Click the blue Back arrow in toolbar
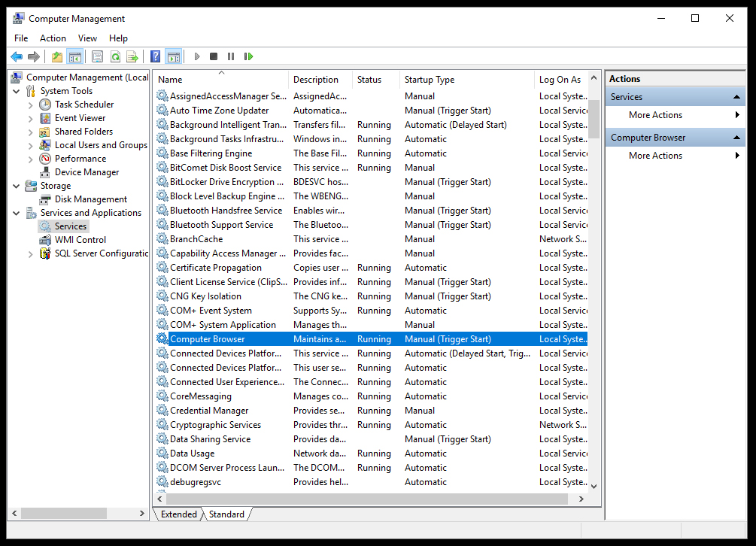 tap(17, 57)
